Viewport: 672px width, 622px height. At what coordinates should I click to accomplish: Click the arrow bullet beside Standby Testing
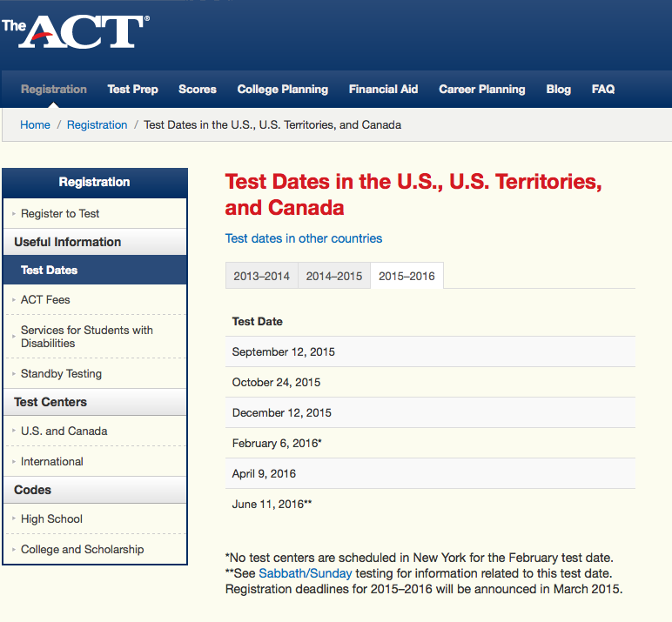pyautogui.click(x=14, y=373)
